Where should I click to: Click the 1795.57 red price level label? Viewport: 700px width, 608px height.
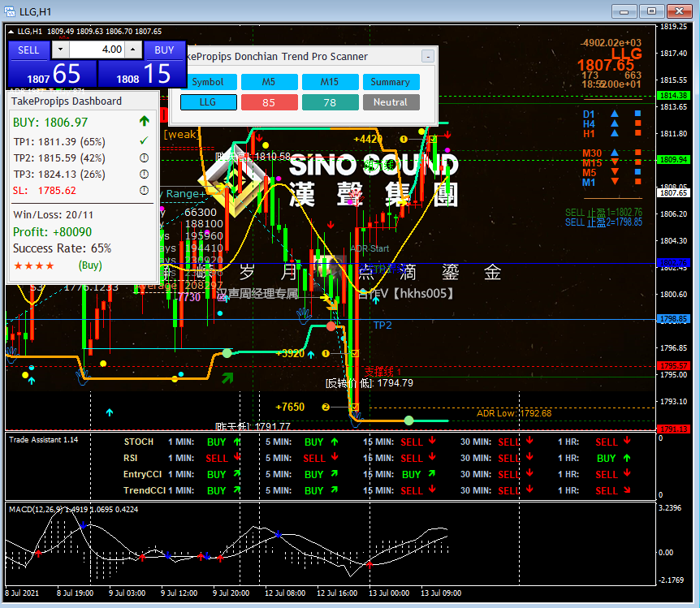click(x=674, y=366)
